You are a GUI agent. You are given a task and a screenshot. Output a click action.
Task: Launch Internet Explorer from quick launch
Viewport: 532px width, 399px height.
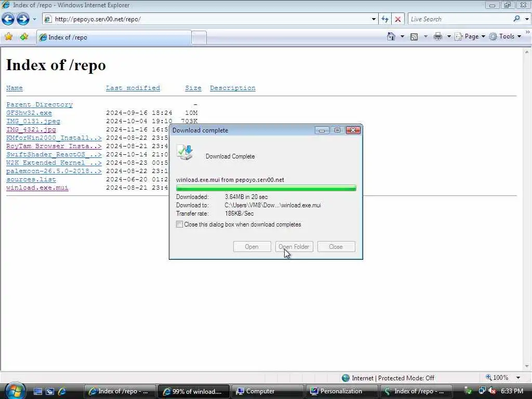pyautogui.click(x=62, y=391)
